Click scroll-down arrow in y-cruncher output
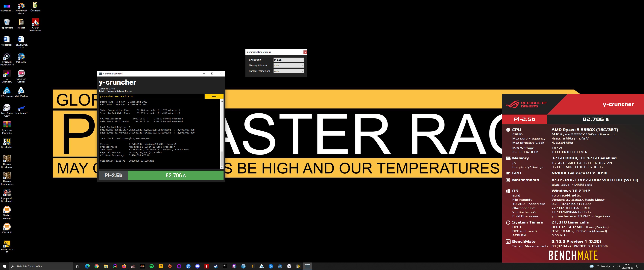Image resolution: width=644 pixels, height=270 pixels. 221,167
